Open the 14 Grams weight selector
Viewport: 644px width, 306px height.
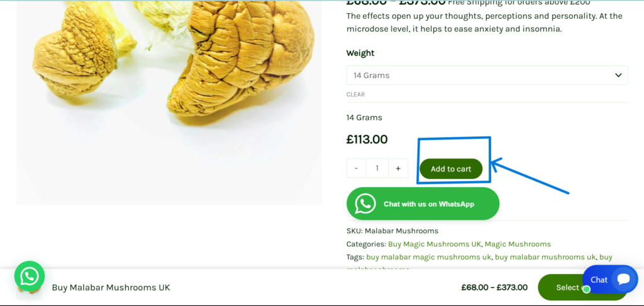coord(487,75)
